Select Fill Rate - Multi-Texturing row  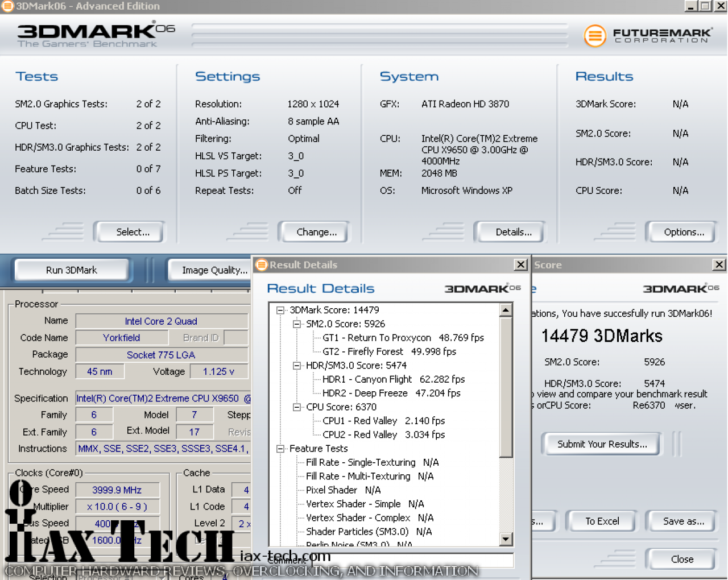click(x=369, y=476)
